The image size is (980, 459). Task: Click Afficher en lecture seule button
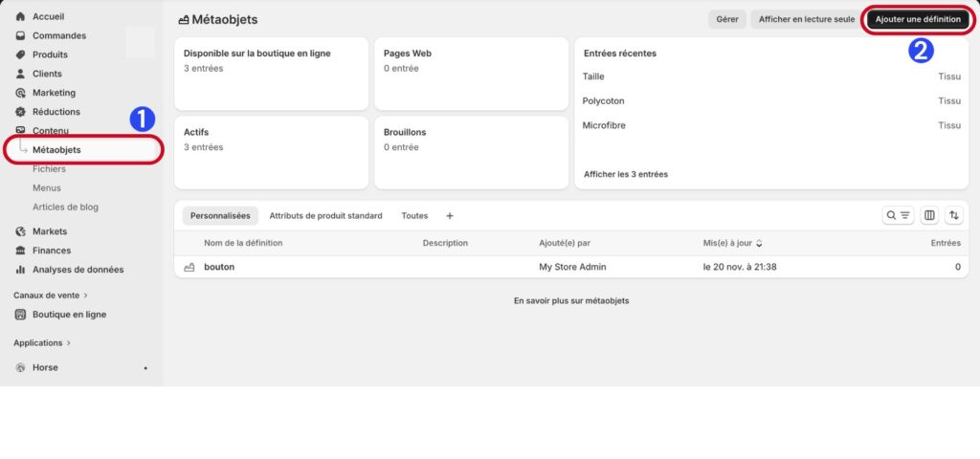click(806, 19)
